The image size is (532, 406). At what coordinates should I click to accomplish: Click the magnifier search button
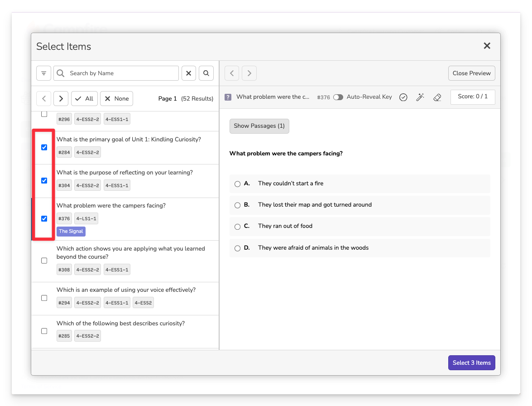point(206,73)
